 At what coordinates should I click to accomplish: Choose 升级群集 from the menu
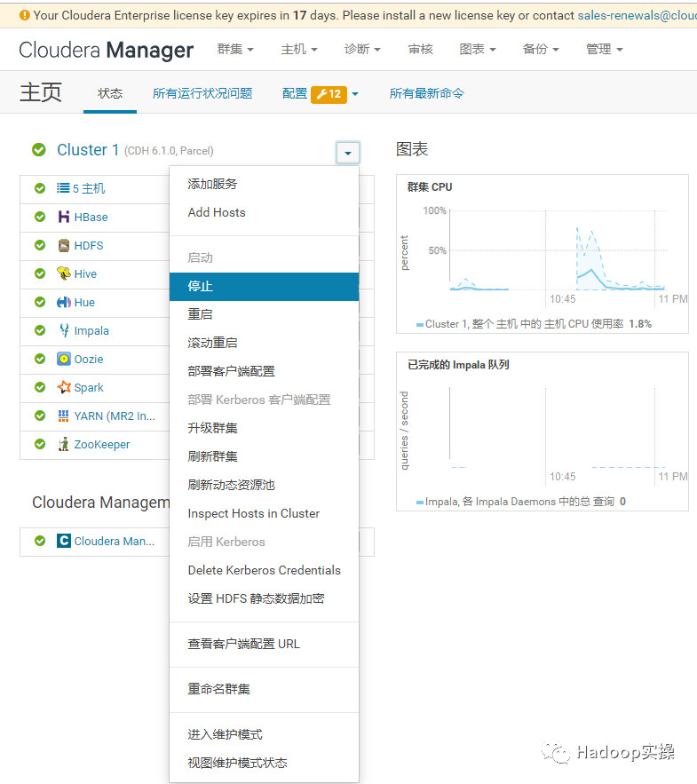pyautogui.click(x=264, y=428)
